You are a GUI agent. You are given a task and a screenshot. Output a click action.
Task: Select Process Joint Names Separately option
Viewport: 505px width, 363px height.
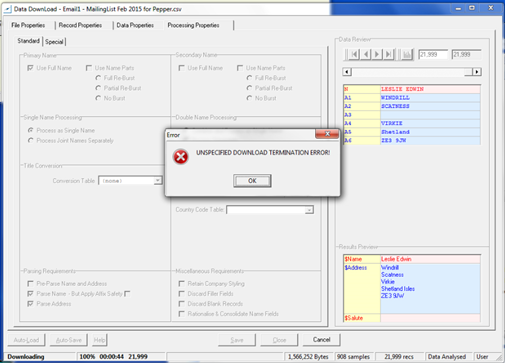pyautogui.click(x=31, y=140)
